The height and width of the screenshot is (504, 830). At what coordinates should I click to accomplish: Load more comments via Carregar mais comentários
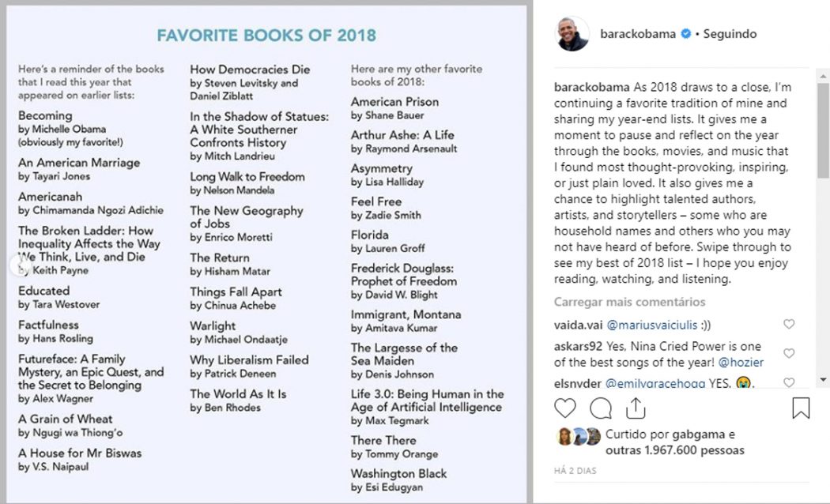(x=629, y=302)
